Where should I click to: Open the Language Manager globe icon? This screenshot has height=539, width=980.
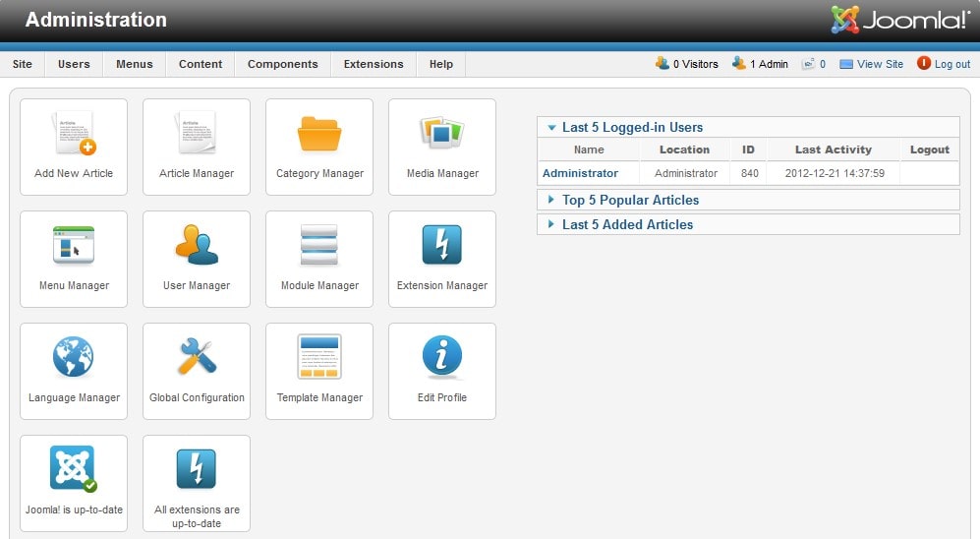(73, 357)
